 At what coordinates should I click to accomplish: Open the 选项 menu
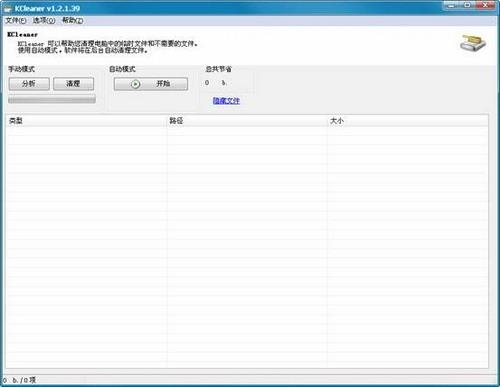coord(44,20)
